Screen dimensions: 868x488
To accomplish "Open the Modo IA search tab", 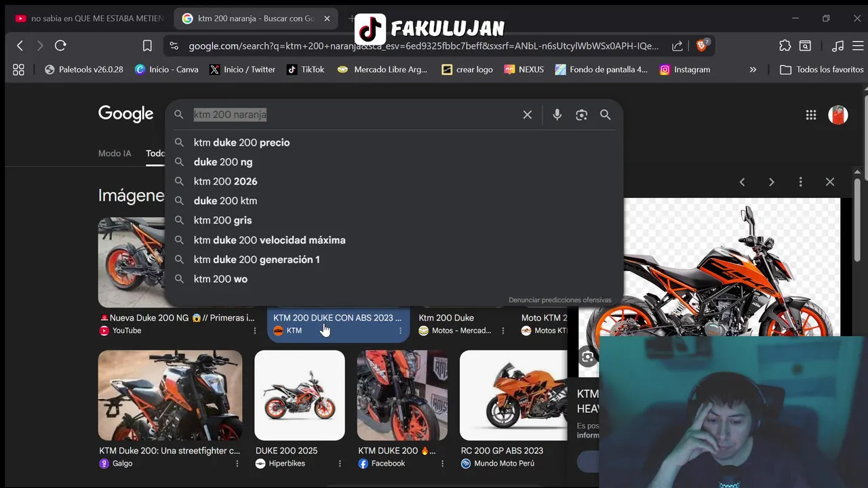I will [115, 153].
